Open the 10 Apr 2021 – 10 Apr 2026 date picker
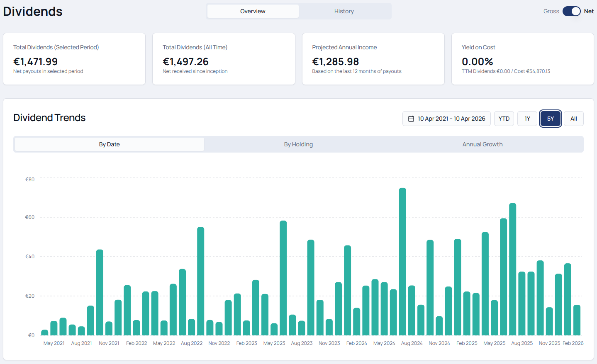 pyautogui.click(x=446, y=119)
